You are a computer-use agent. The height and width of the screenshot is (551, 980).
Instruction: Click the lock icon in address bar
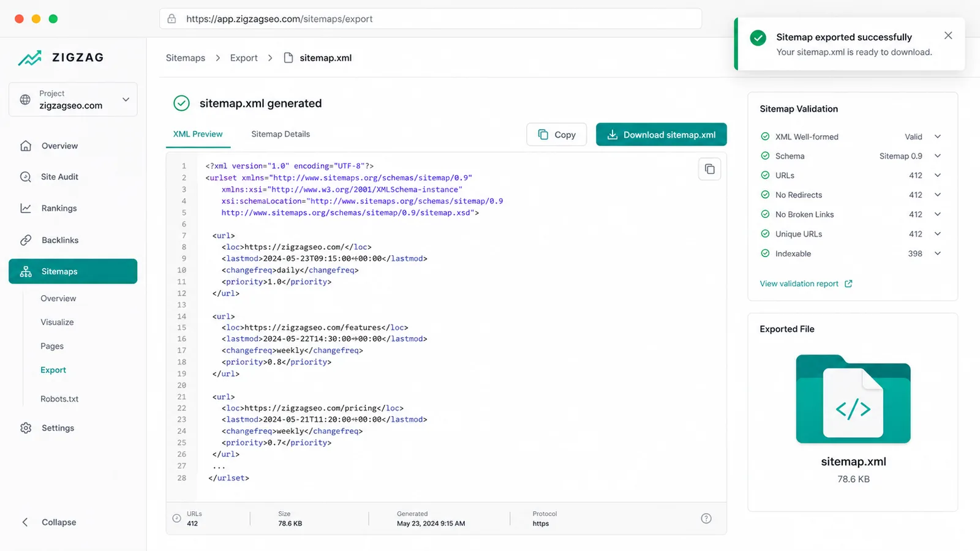click(172, 19)
